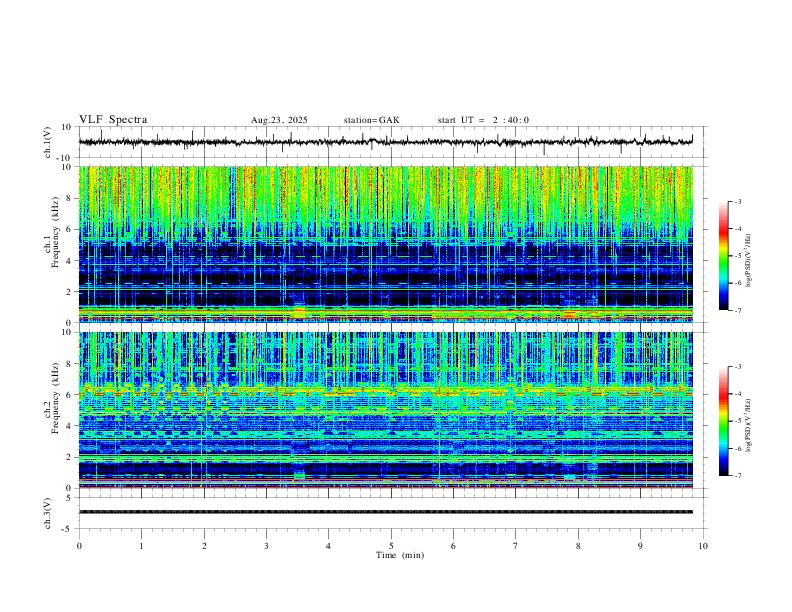This screenshot has width=792, height=612.
Task: Click the "station=GAK" label
Action: (371, 120)
